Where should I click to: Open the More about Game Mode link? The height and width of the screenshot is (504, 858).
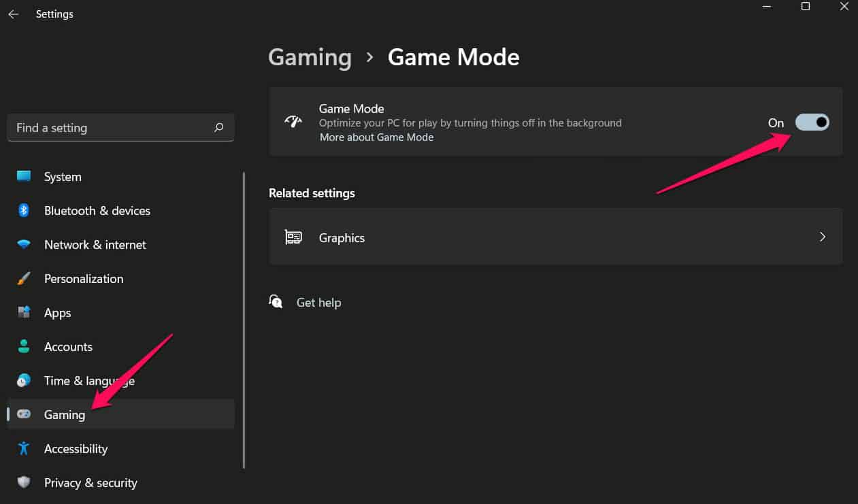pos(376,137)
